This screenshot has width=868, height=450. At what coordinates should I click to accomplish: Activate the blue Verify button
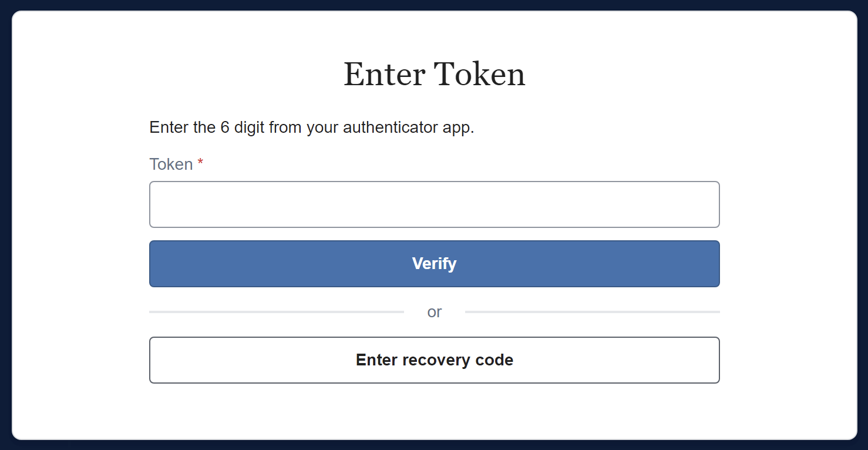click(x=435, y=263)
